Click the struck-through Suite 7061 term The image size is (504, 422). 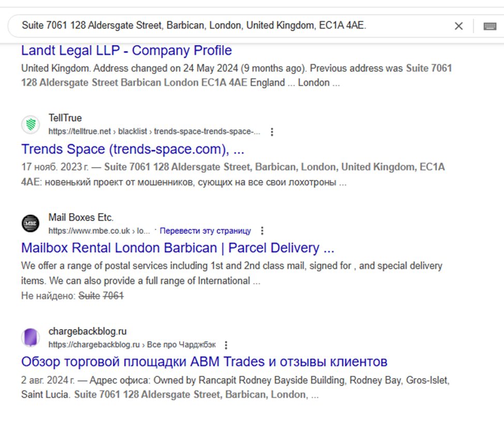coord(101,295)
